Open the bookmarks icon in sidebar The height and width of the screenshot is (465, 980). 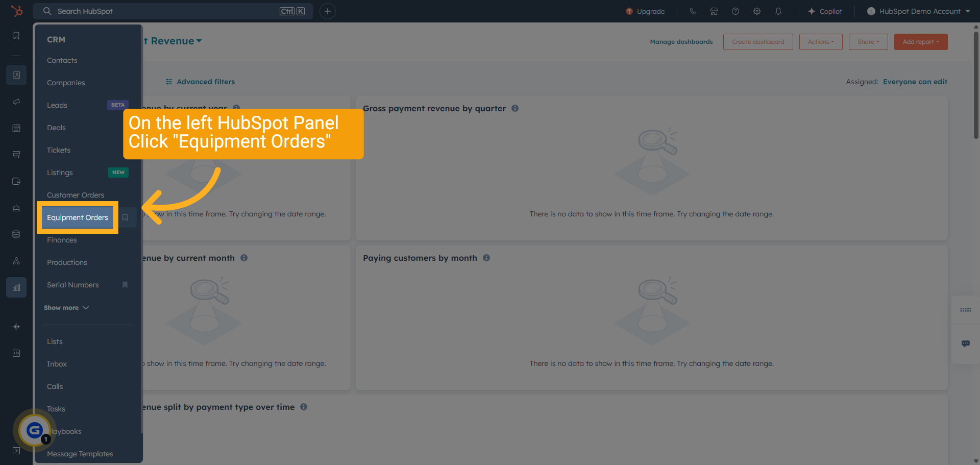[16, 36]
